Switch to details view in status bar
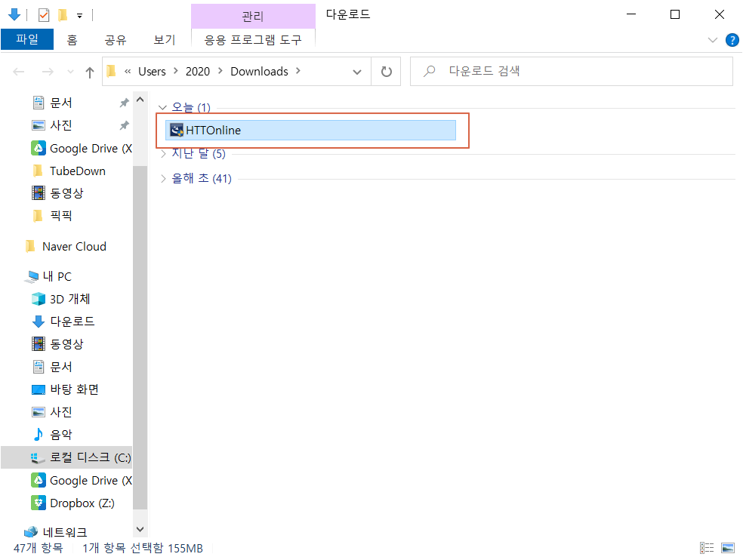Image resolution: width=743 pixels, height=560 pixels. 707,548
